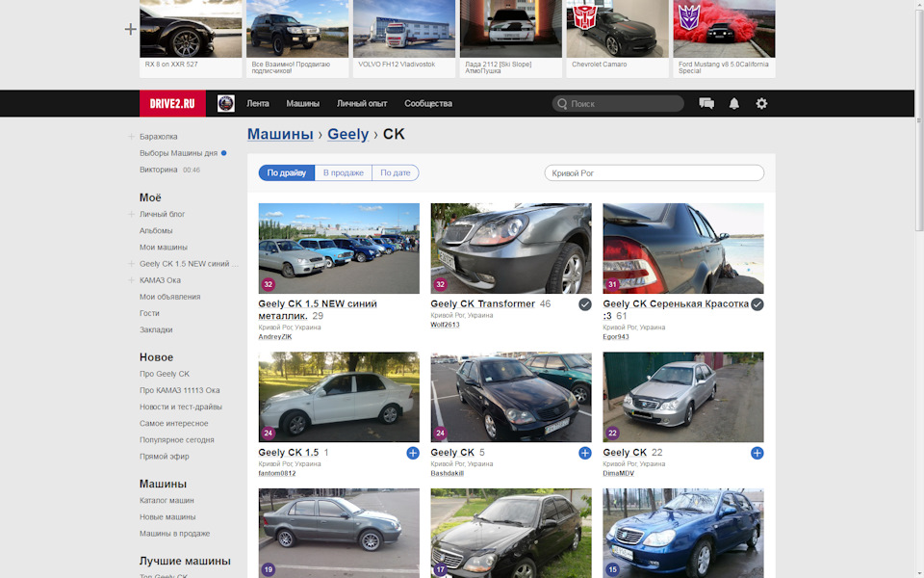Open Новые машины link
The width and height of the screenshot is (924, 578).
point(167,516)
